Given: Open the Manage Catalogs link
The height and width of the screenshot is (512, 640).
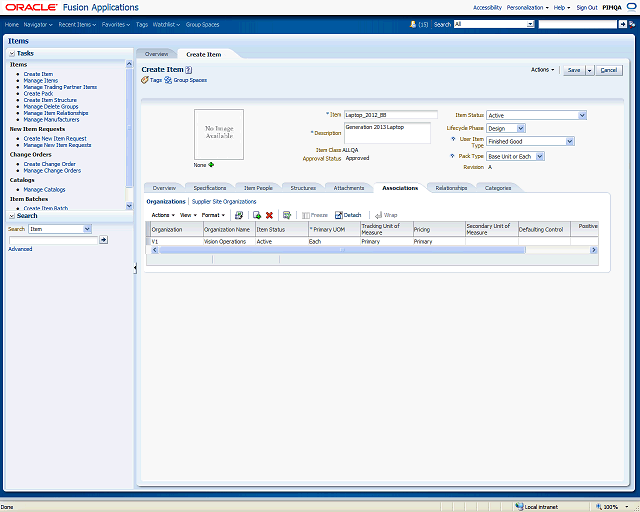Looking at the screenshot, I should [45, 189].
